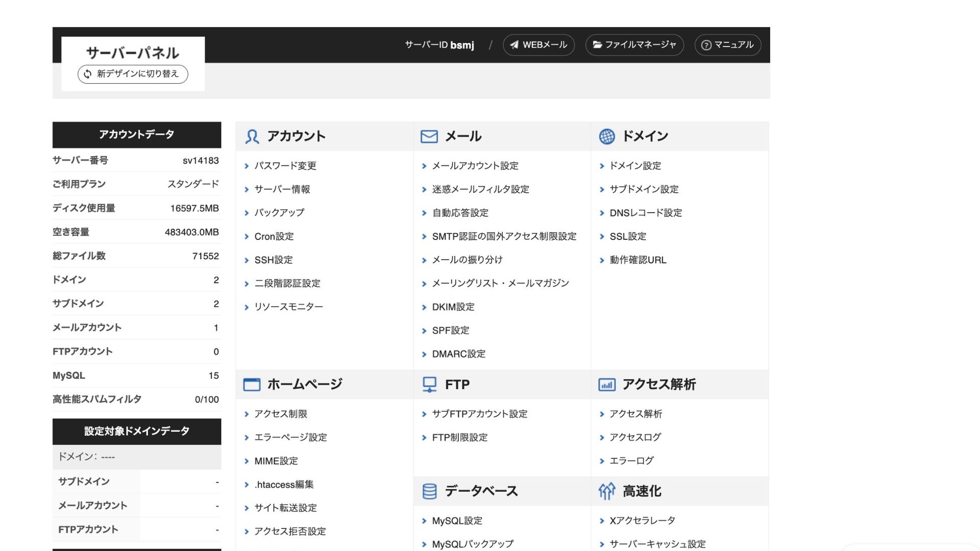Open 迷惑メールフィルタ設定 link
The height and width of the screenshot is (551, 980).
pos(481,189)
